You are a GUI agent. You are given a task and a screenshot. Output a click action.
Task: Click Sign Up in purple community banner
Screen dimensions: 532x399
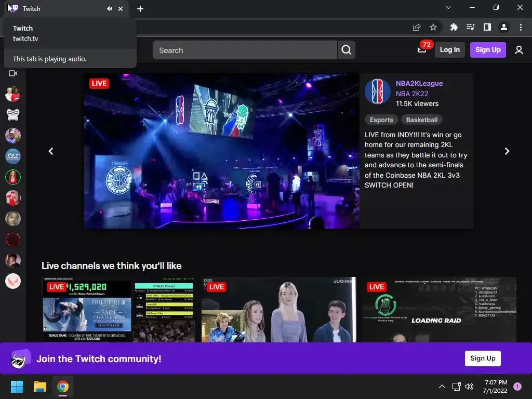point(483,358)
